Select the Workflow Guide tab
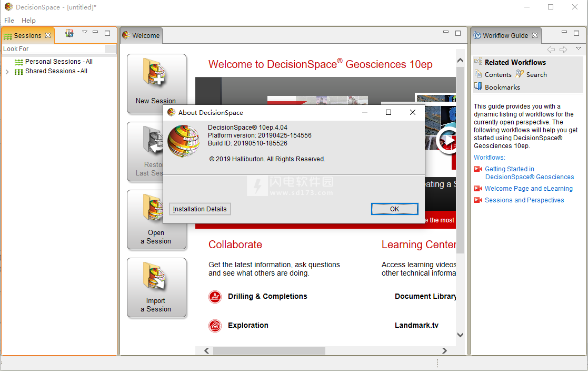 coord(505,36)
